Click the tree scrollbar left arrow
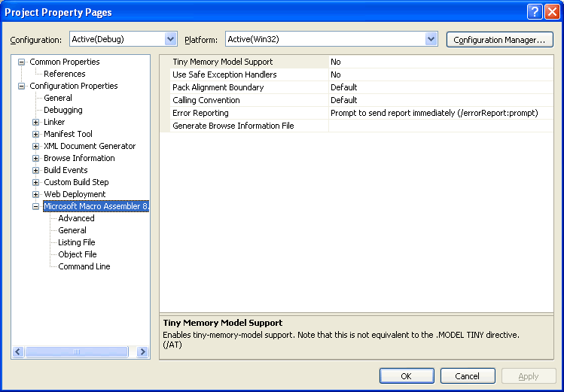This screenshot has height=392, width=564. 18,352
